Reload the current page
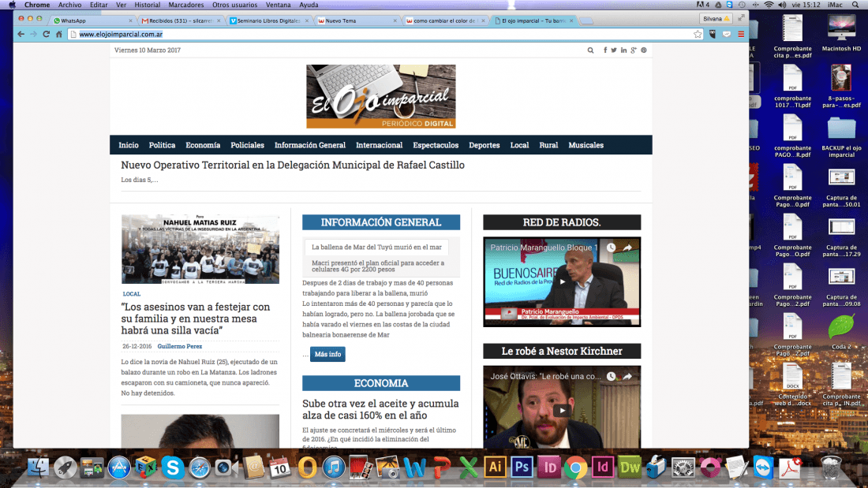Image resolution: width=868 pixels, height=488 pixels. pyautogui.click(x=46, y=35)
